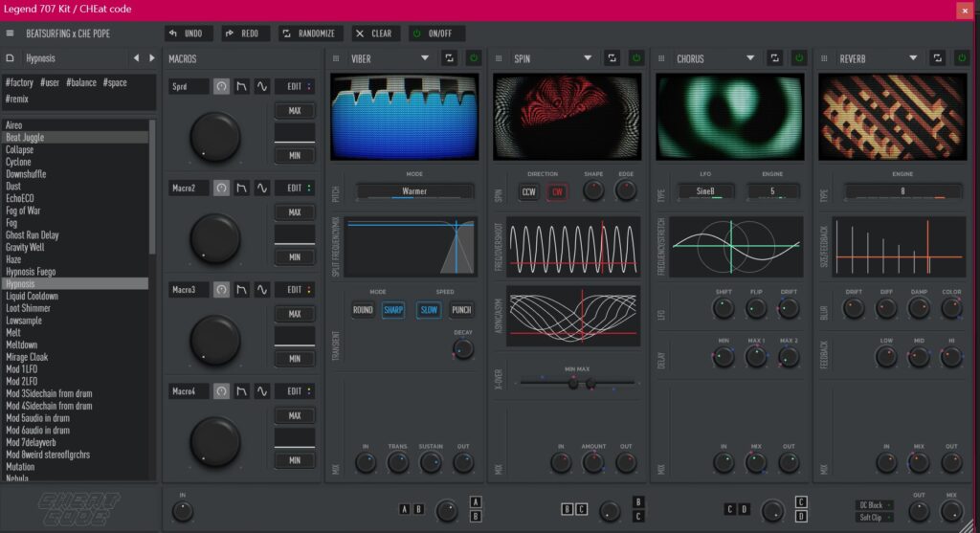Click the PUNCH speed button
The height and width of the screenshot is (533, 980).
coord(461,310)
